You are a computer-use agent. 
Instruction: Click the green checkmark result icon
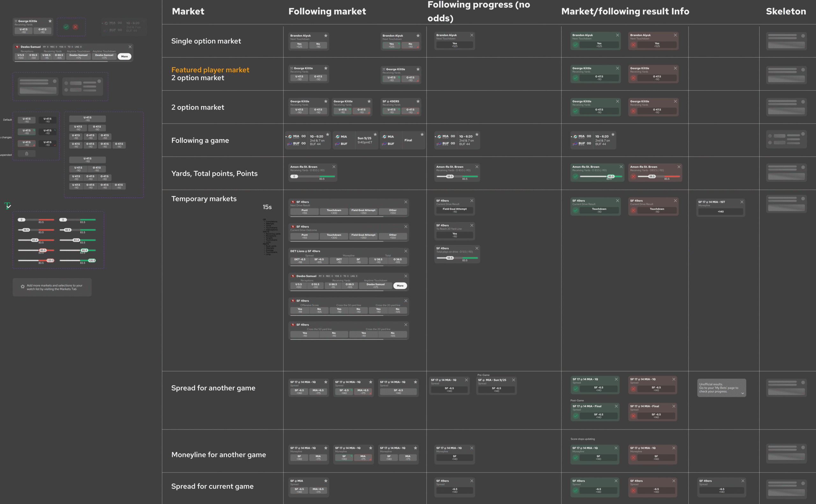[x=66, y=27]
